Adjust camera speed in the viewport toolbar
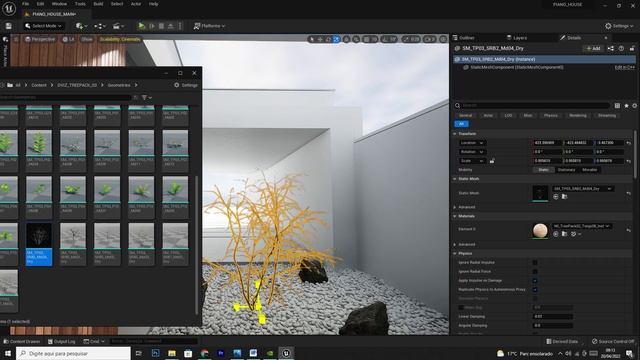The height and width of the screenshot is (360, 640). point(429,39)
